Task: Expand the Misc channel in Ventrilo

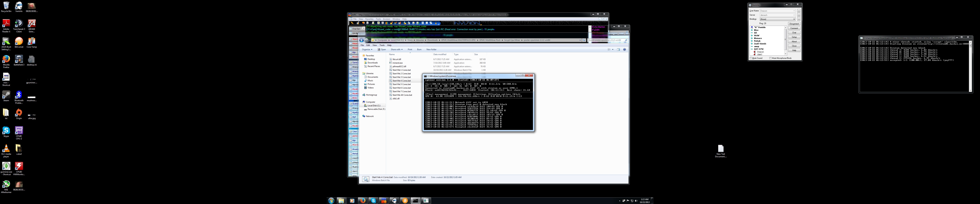Action: [x=752, y=30]
